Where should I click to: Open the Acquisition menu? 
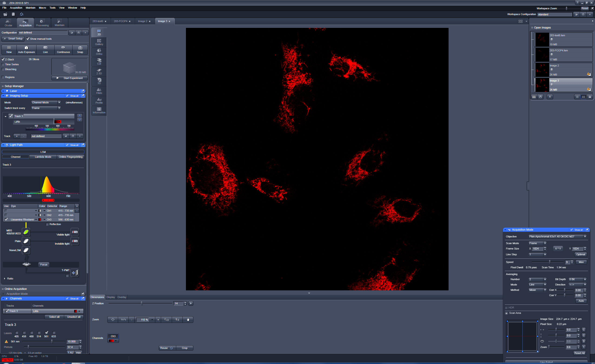click(16, 8)
